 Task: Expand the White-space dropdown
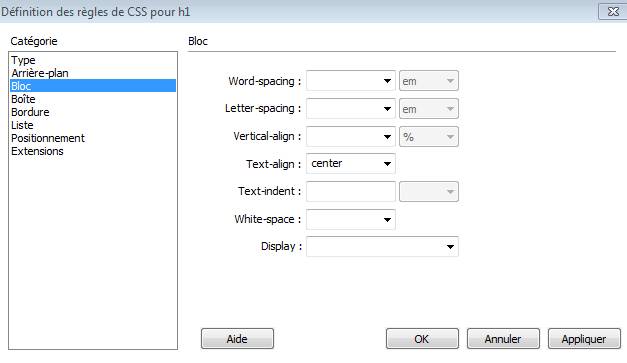pyautogui.click(x=351, y=219)
